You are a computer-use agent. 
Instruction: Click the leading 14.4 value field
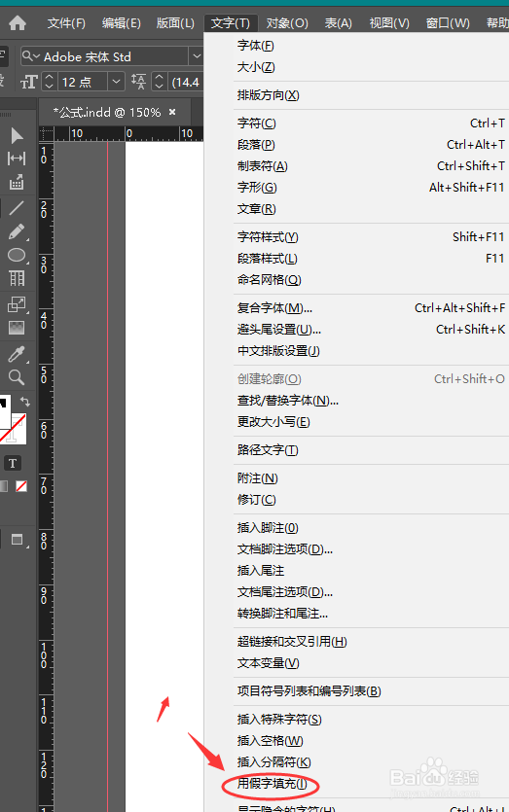[x=186, y=82]
